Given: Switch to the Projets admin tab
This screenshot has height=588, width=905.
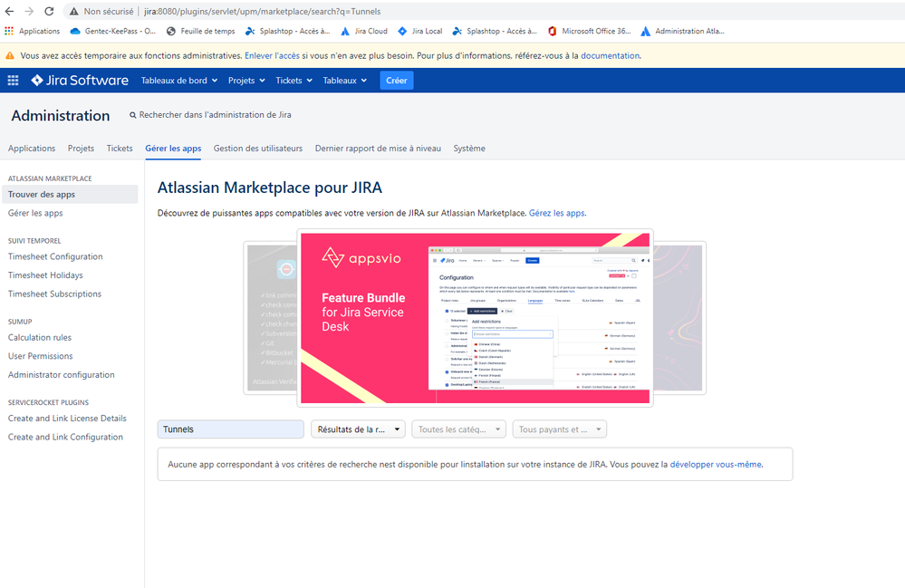Looking at the screenshot, I should 81,149.
